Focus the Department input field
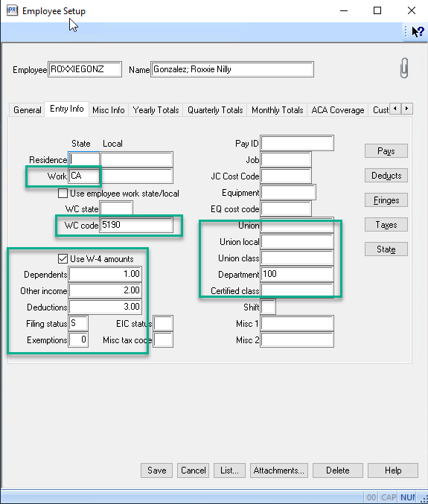Screen dimensions: 428x504 [297, 274]
